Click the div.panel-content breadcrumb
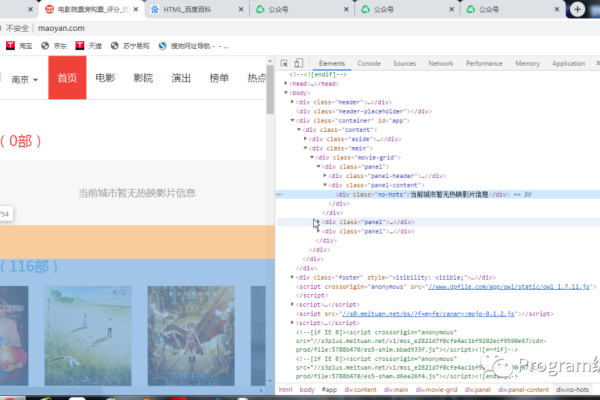The image size is (600, 400). click(x=523, y=390)
